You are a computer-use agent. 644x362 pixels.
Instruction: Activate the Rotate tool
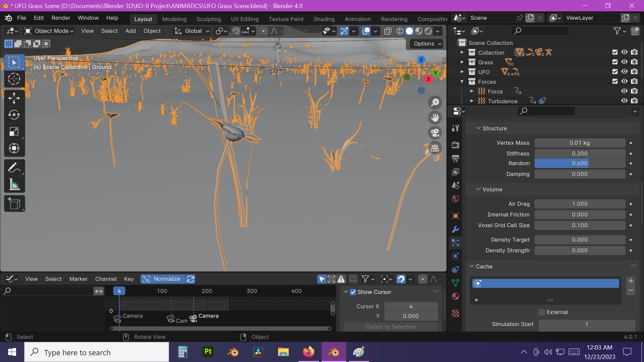14,115
